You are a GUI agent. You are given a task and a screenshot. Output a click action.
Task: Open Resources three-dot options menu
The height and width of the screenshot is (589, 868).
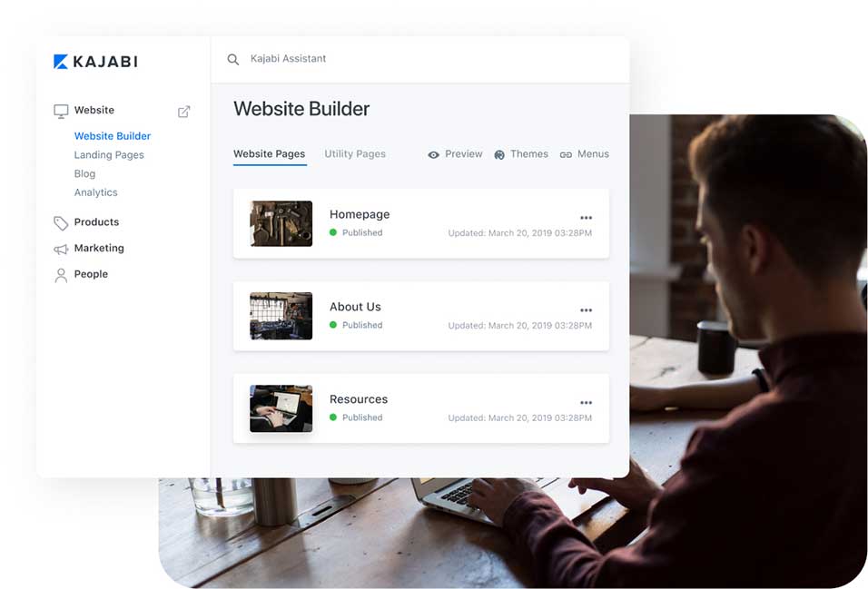click(586, 403)
